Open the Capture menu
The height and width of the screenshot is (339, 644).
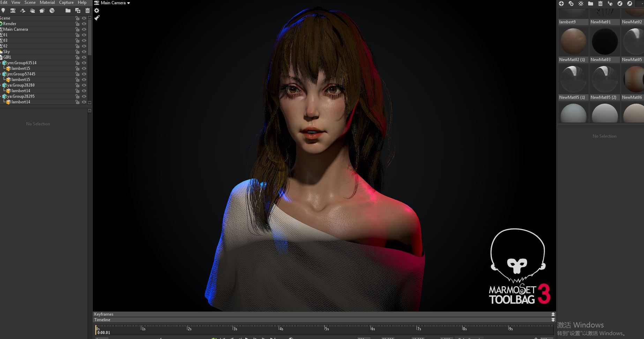(x=66, y=2)
